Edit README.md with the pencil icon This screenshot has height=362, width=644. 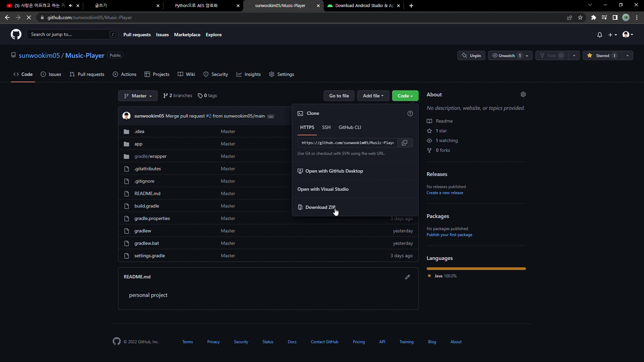pyautogui.click(x=408, y=277)
